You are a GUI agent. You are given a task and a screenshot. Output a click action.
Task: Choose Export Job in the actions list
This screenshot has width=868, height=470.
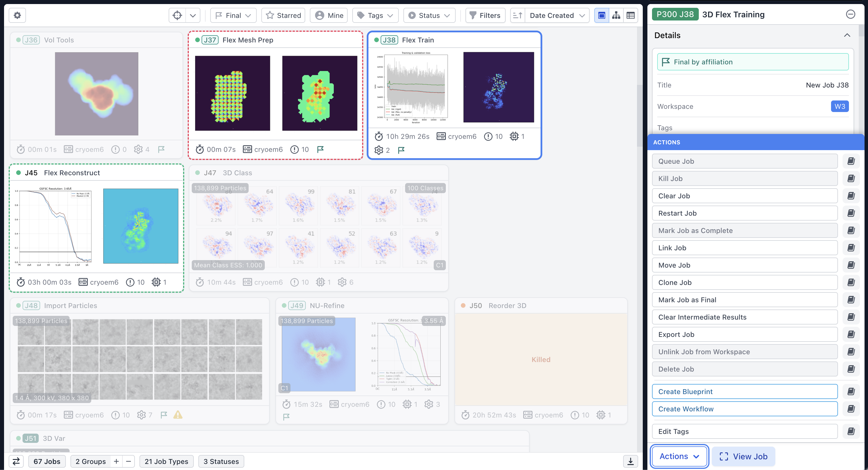coord(745,334)
